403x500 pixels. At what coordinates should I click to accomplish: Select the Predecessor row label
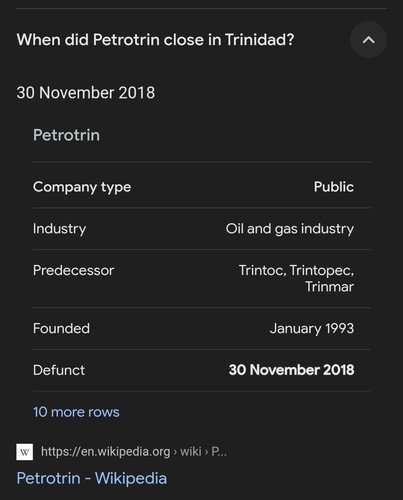[73, 270]
